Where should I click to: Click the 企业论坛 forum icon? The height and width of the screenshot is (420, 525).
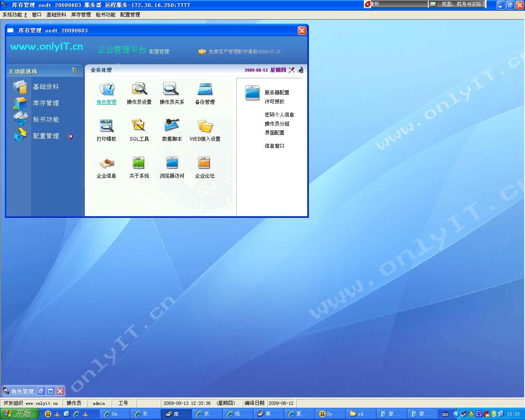(205, 163)
